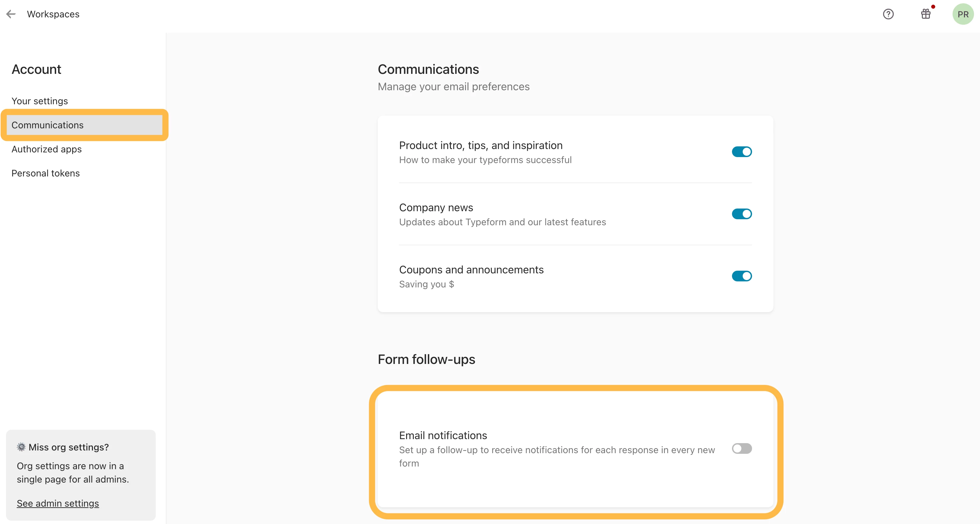Click the Workspaces label in the header
Image resolution: width=980 pixels, height=524 pixels.
(x=53, y=14)
